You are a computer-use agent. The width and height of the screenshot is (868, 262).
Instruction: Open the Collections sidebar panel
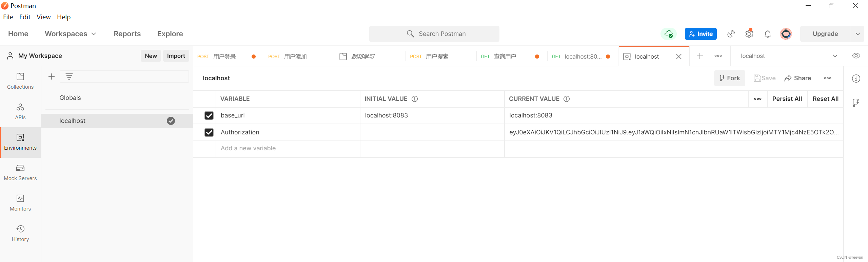tap(20, 81)
